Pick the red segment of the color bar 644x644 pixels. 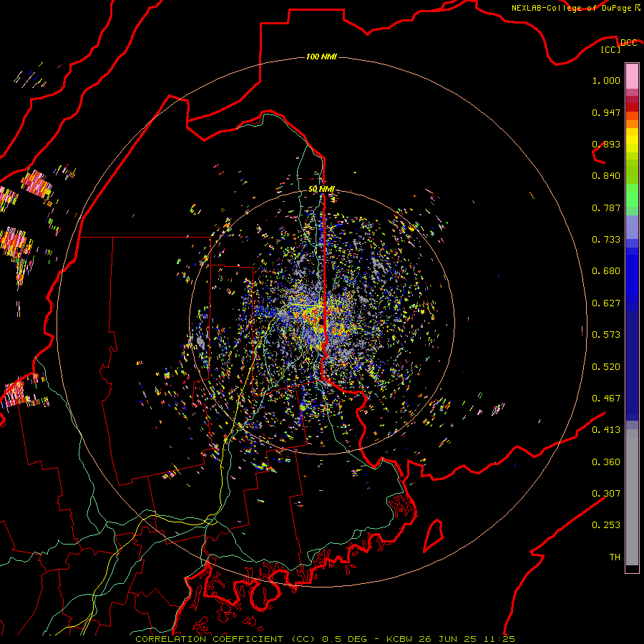click(x=632, y=107)
